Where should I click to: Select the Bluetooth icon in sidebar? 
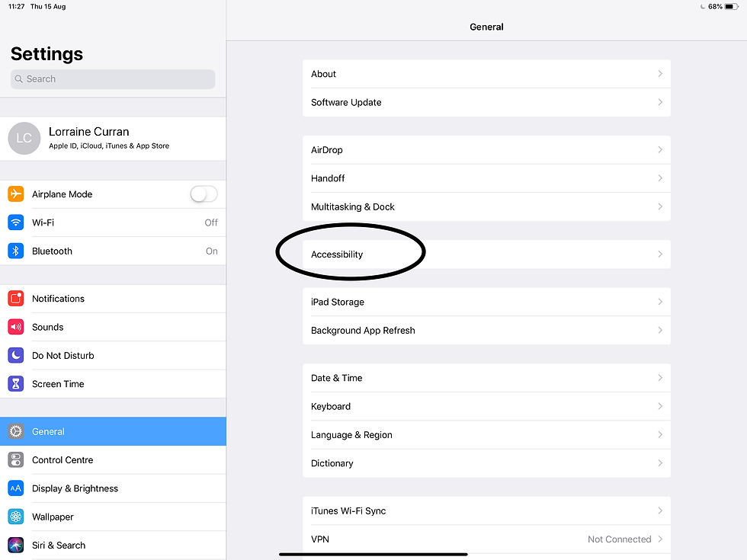click(x=16, y=251)
